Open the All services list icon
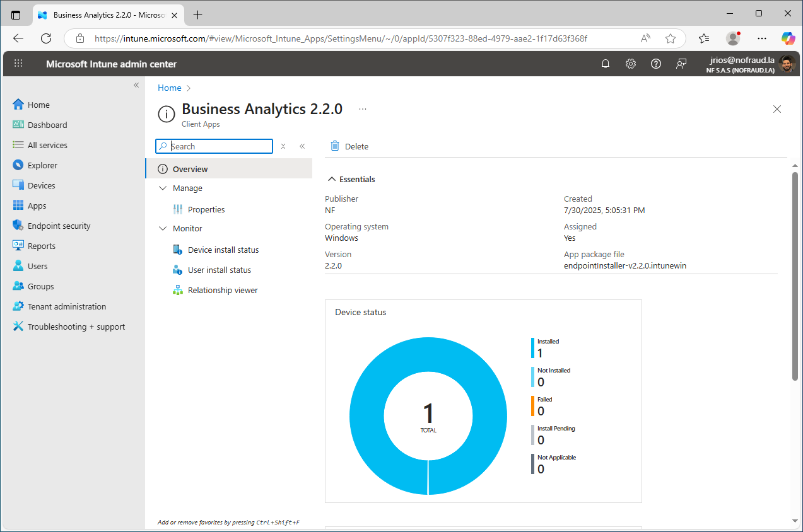The image size is (803, 532). pyautogui.click(x=18, y=145)
